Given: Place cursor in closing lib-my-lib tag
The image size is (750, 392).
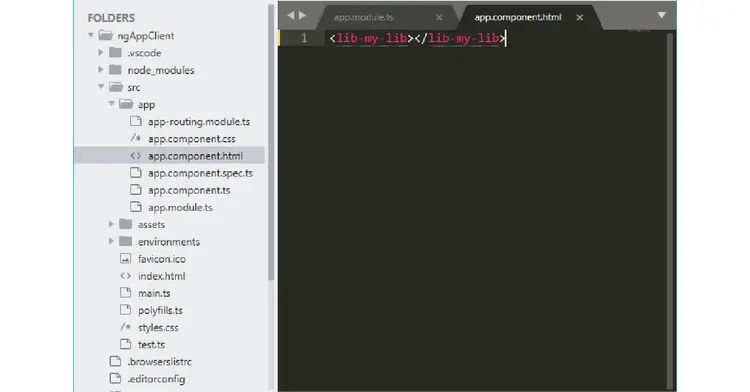Looking at the screenshot, I should (x=460, y=38).
